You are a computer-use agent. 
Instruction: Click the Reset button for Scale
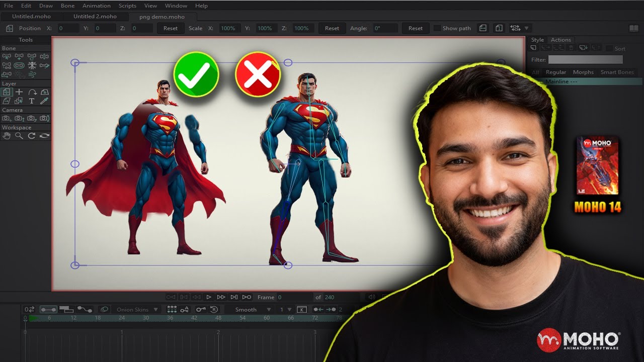332,28
